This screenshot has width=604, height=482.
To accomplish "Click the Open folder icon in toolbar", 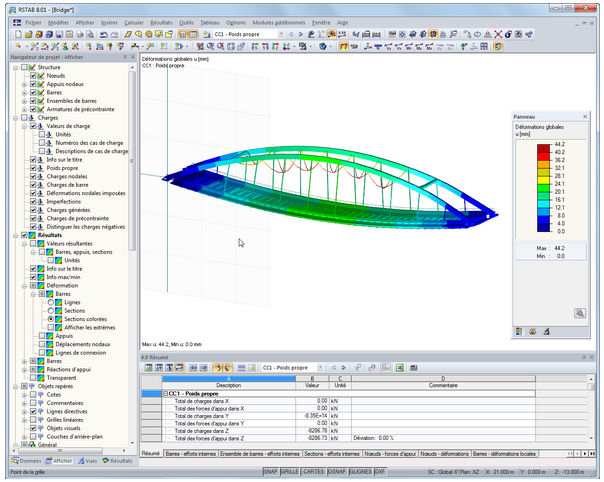I will click(28, 34).
